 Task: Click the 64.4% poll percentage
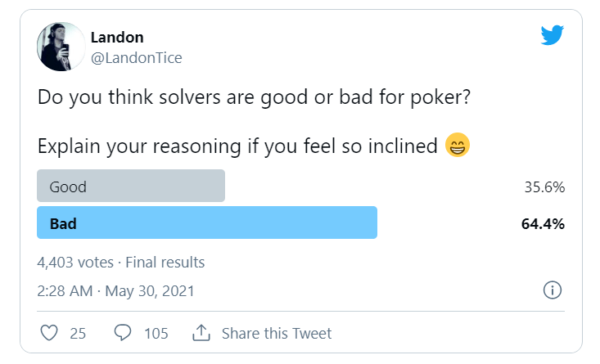[543, 223]
